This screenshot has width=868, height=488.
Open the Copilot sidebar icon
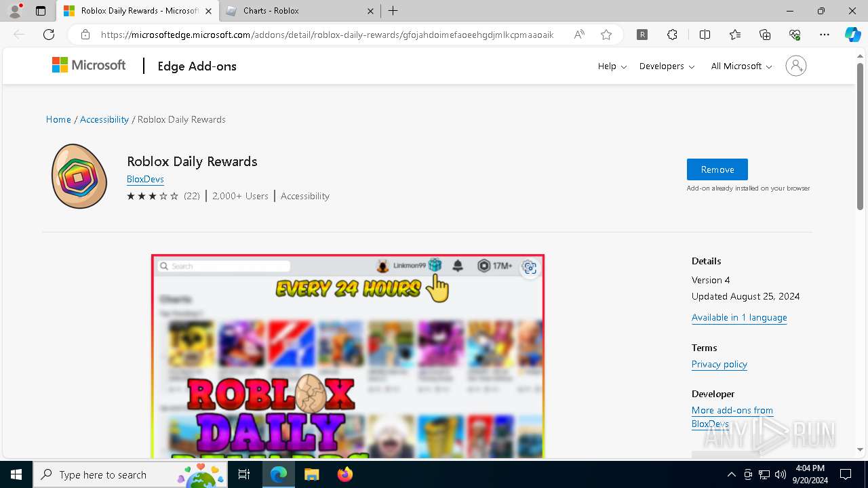[x=852, y=35]
